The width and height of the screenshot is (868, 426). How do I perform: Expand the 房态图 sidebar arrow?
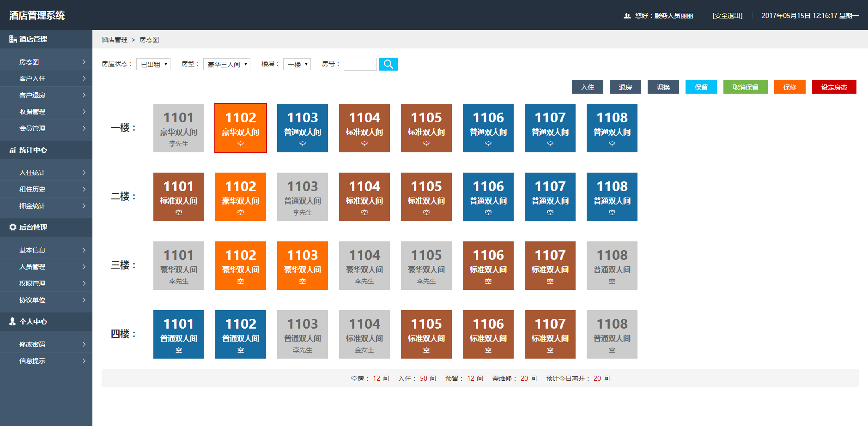84,62
